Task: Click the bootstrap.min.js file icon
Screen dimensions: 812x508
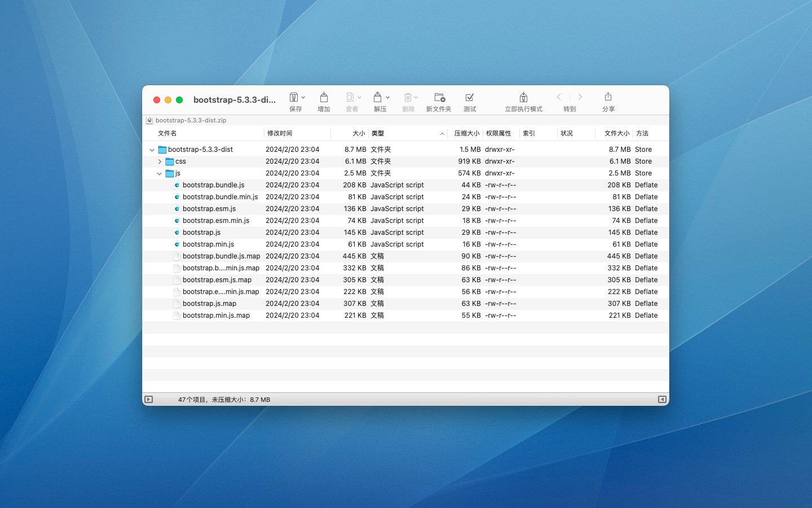Action: coord(177,244)
